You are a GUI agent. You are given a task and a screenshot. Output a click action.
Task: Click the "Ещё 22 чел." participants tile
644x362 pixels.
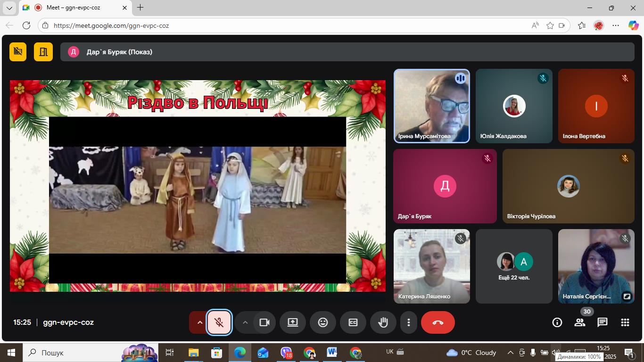click(514, 266)
